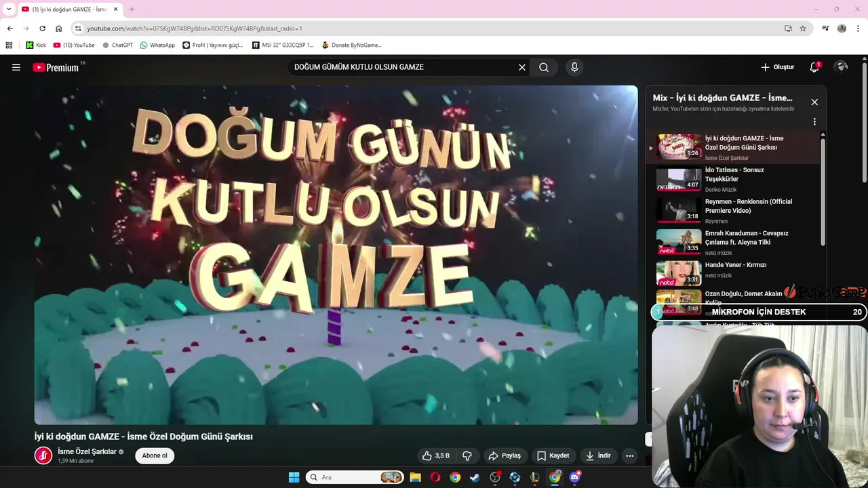The height and width of the screenshot is (488, 868).
Task: Click the playlist panel scrollbar
Action: click(x=823, y=193)
